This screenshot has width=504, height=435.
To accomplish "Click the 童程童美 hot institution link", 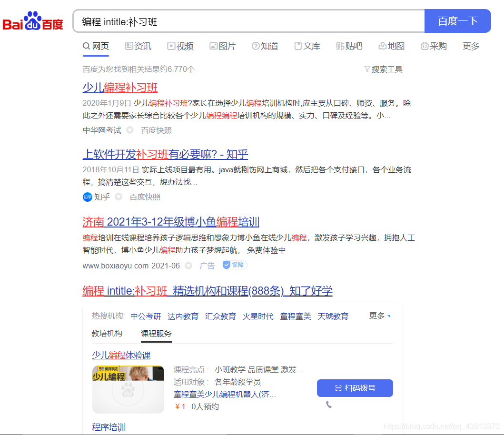I will point(296,316).
